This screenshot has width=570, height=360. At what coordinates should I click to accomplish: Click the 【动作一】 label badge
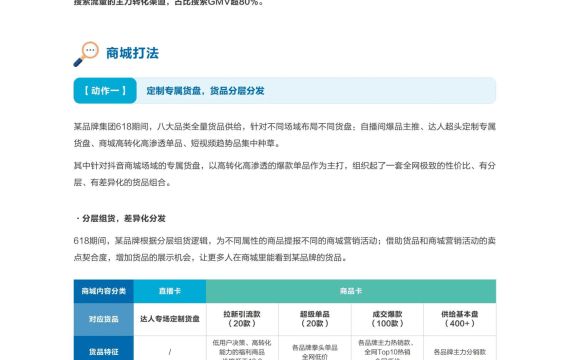coord(105,91)
